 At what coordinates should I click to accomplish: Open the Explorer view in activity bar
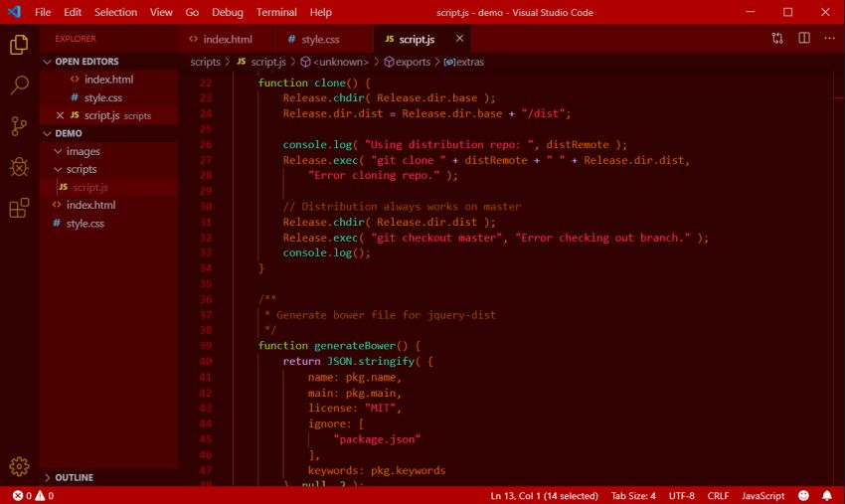point(19,45)
